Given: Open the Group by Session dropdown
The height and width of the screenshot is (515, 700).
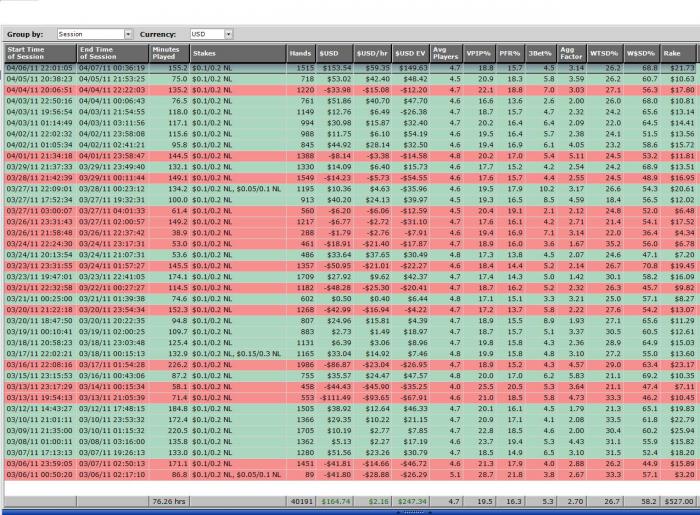Looking at the screenshot, I should pyautogui.click(x=95, y=34).
